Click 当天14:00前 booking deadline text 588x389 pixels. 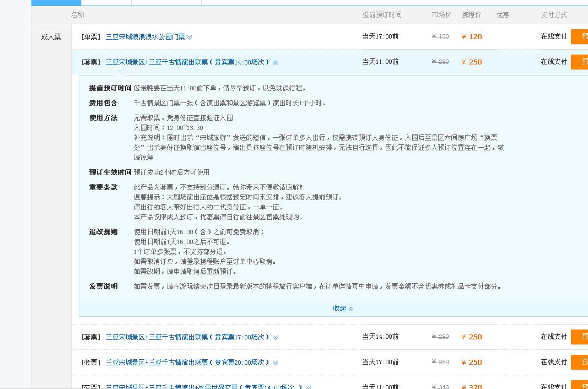click(380, 337)
